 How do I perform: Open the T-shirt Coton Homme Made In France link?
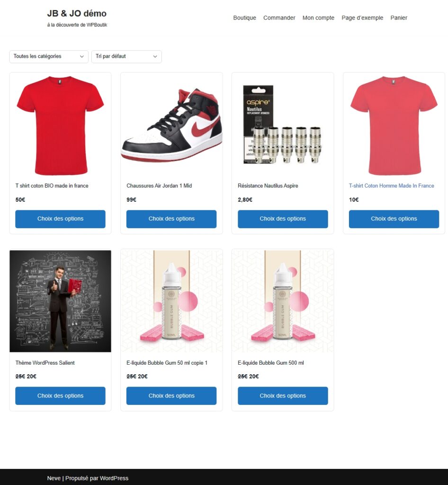392,186
